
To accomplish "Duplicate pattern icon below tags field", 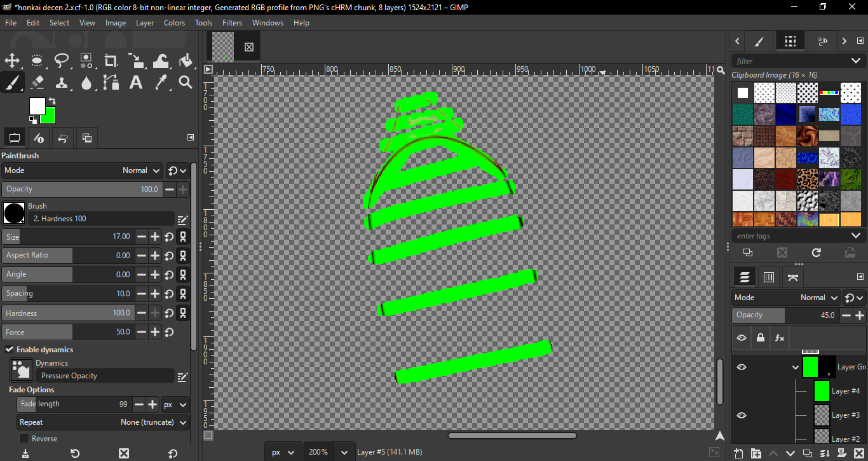I will click(x=748, y=252).
